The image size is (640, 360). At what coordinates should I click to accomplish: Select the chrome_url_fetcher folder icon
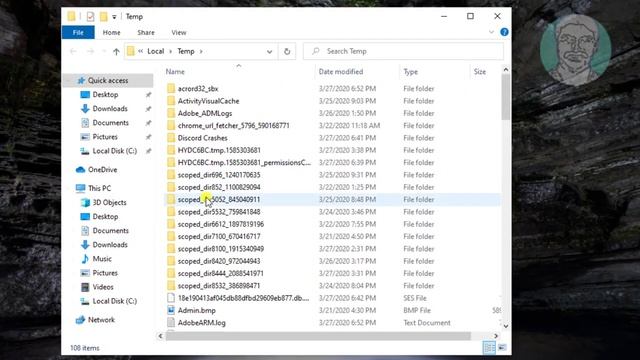coord(171,125)
